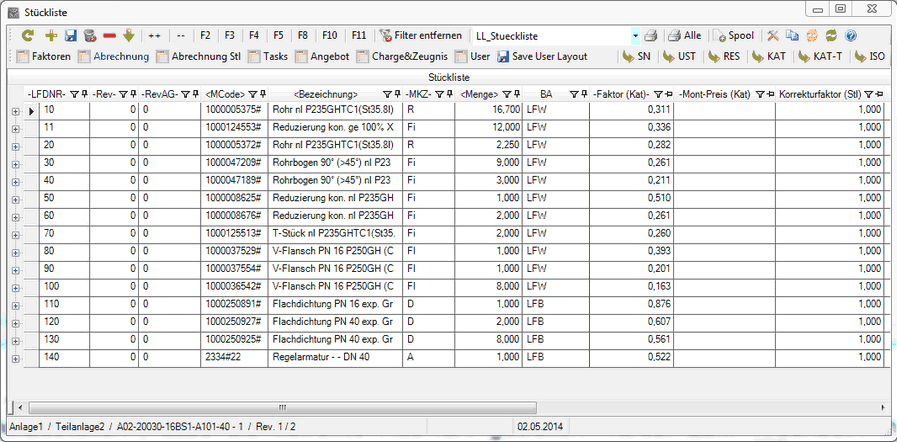897x442 pixels.
Task: Click the Save User Layout button
Action: point(542,57)
